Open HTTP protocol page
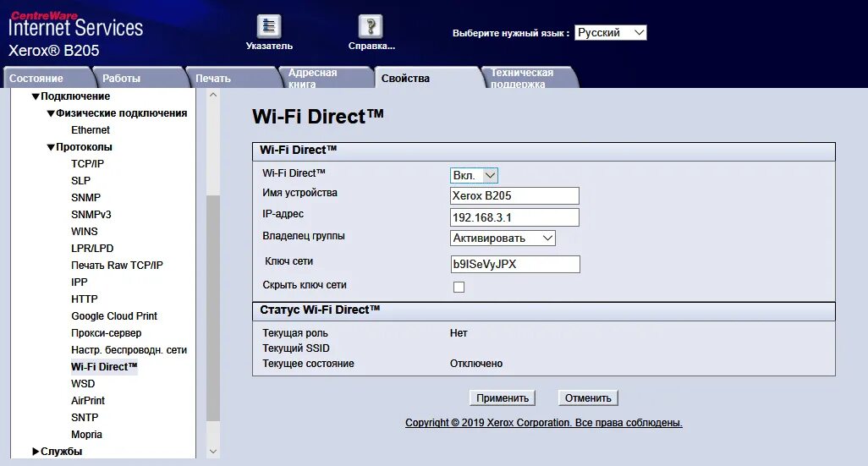This screenshot has height=466, width=868. click(84, 299)
